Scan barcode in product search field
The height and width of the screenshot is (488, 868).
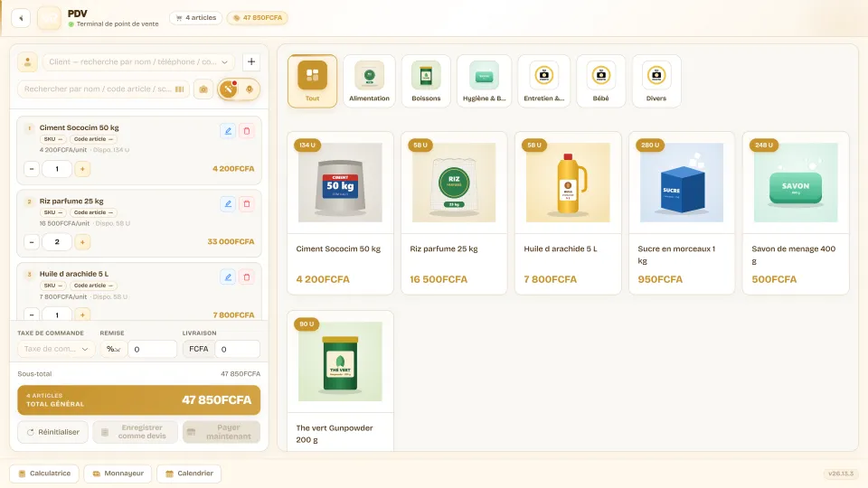pos(179,89)
